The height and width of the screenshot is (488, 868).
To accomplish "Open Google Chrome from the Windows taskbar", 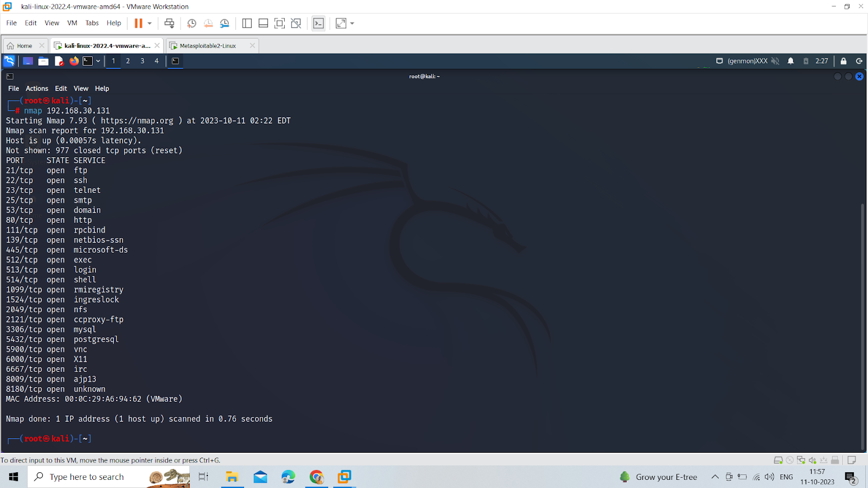I will pos(316,477).
